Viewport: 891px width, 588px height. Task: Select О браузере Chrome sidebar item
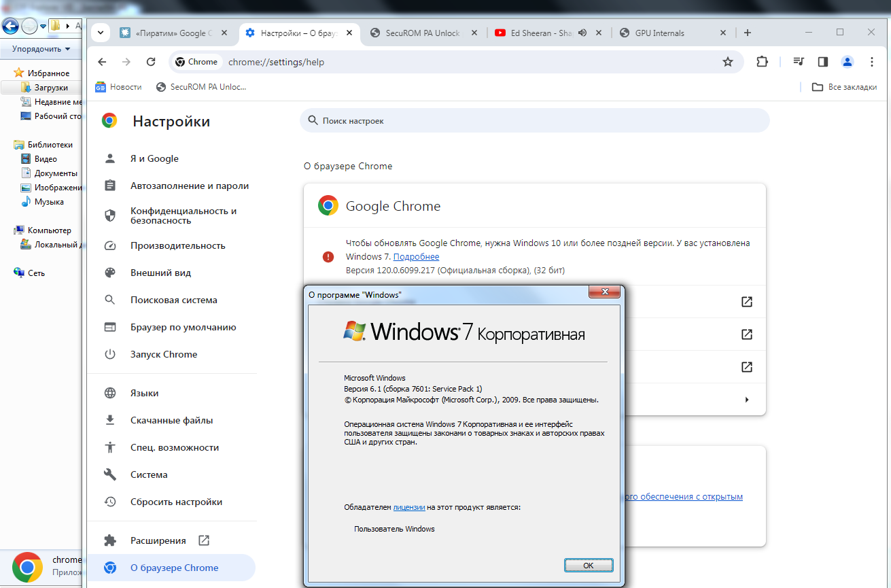coord(171,568)
